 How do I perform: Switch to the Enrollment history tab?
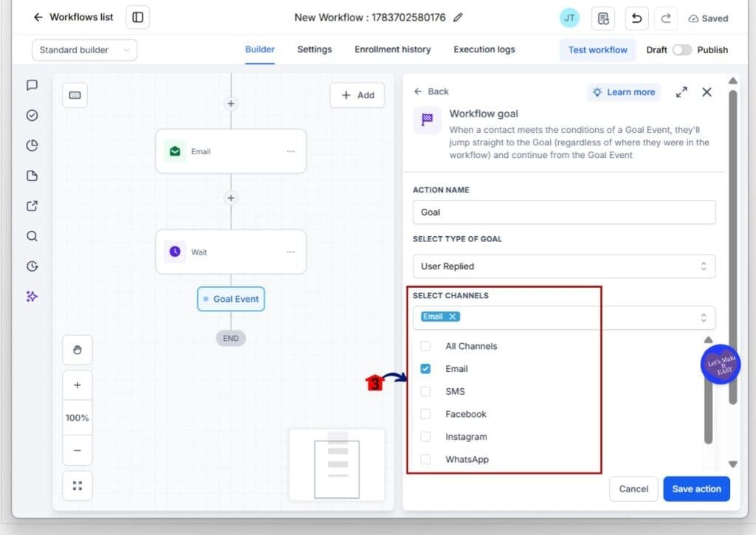click(x=393, y=49)
